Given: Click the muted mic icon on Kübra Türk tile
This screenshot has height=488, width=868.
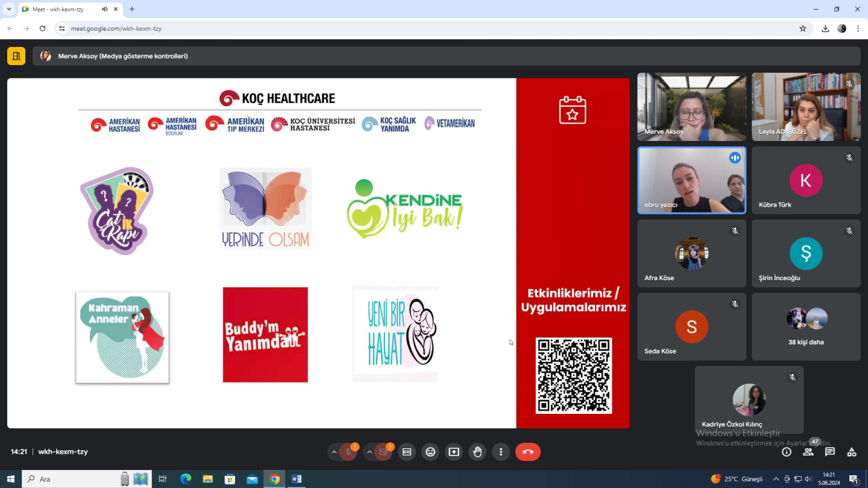Looking at the screenshot, I should [849, 158].
